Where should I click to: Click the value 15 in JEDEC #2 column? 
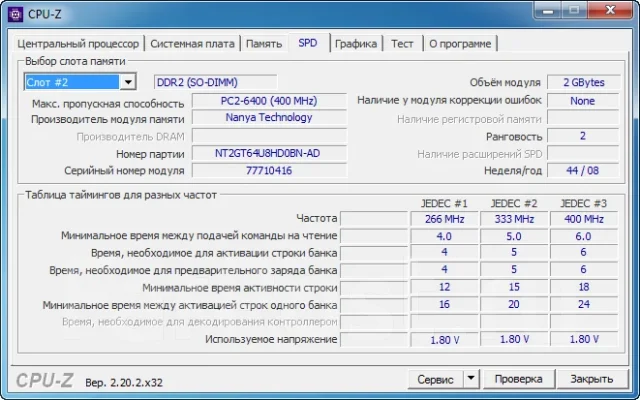pos(514,287)
